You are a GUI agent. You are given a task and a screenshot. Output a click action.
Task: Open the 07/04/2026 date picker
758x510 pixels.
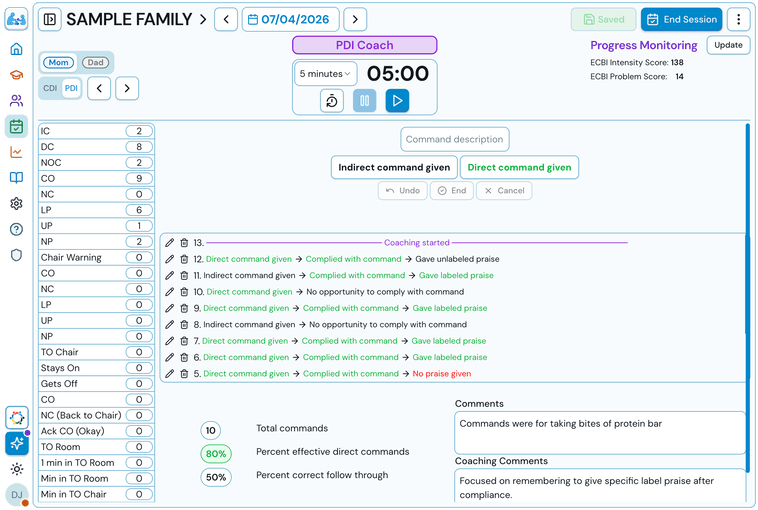click(291, 19)
